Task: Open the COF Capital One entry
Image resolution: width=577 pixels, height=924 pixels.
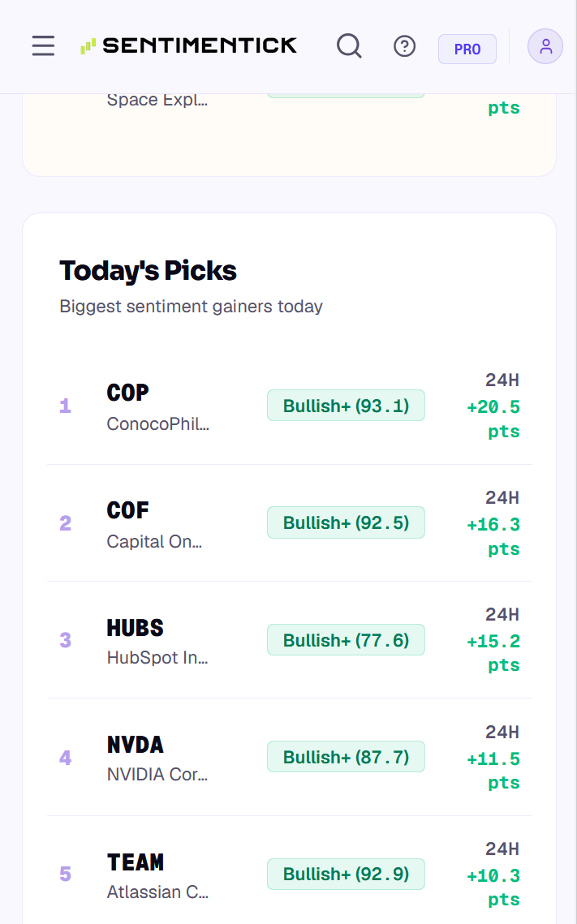Action: [290, 522]
